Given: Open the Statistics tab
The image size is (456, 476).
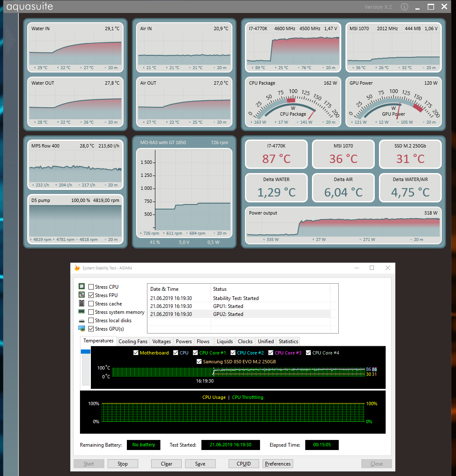Looking at the screenshot, I should [x=288, y=341].
